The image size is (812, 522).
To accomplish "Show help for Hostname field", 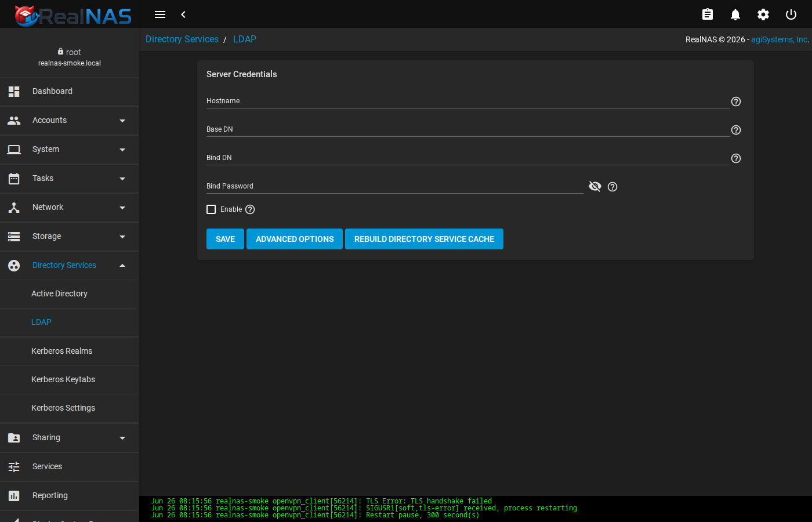I will click(736, 101).
